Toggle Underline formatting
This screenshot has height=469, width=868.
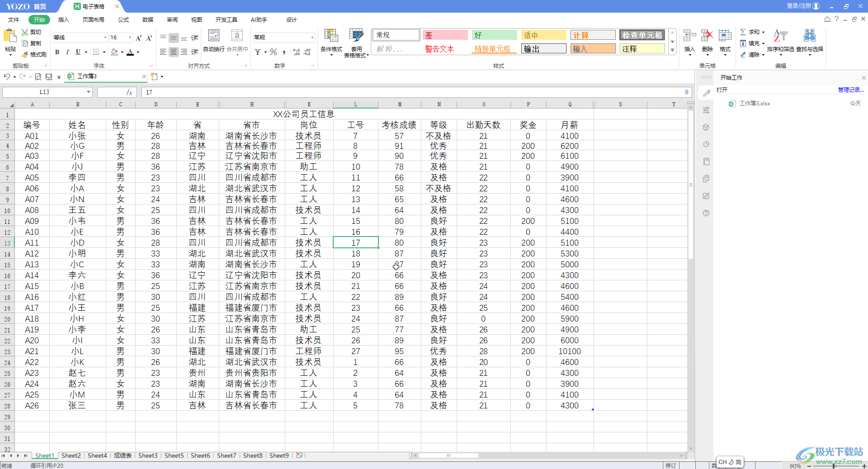point(78,52)
